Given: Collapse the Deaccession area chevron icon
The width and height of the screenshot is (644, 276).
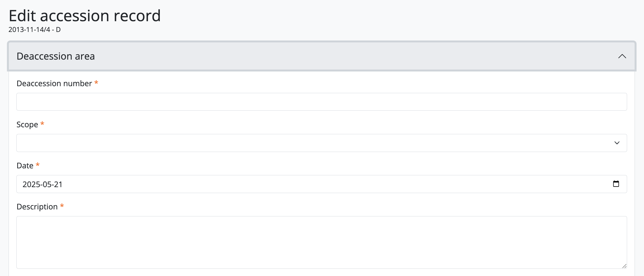Looking at the screenshot, I should tap(622, 56).
